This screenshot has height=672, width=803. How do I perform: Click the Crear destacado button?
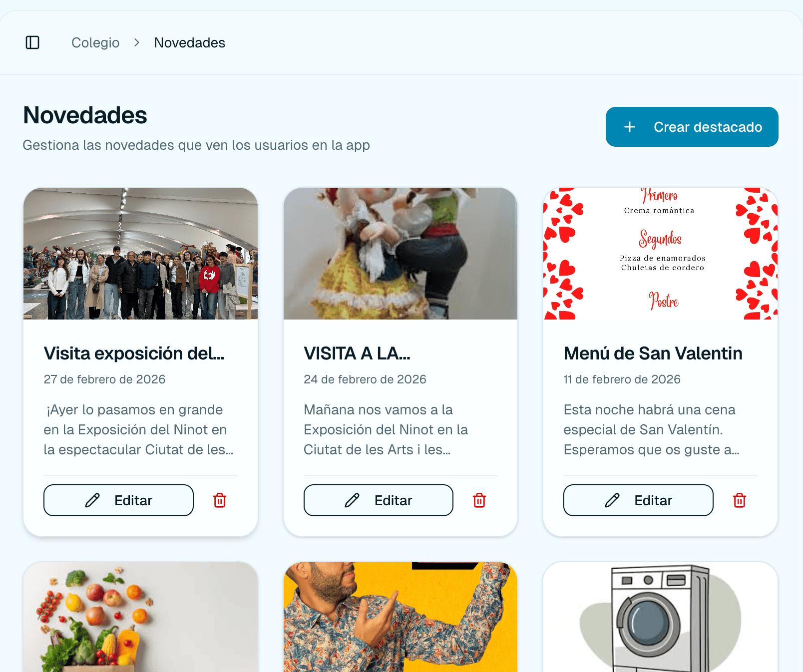(x=692, y=127)
